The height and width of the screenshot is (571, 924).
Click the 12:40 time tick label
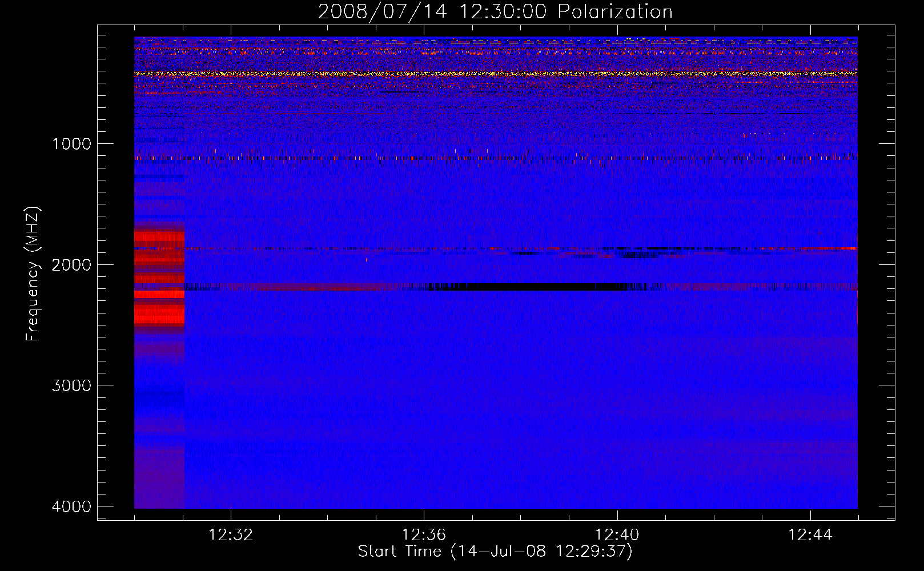click(x=617, y=534)
